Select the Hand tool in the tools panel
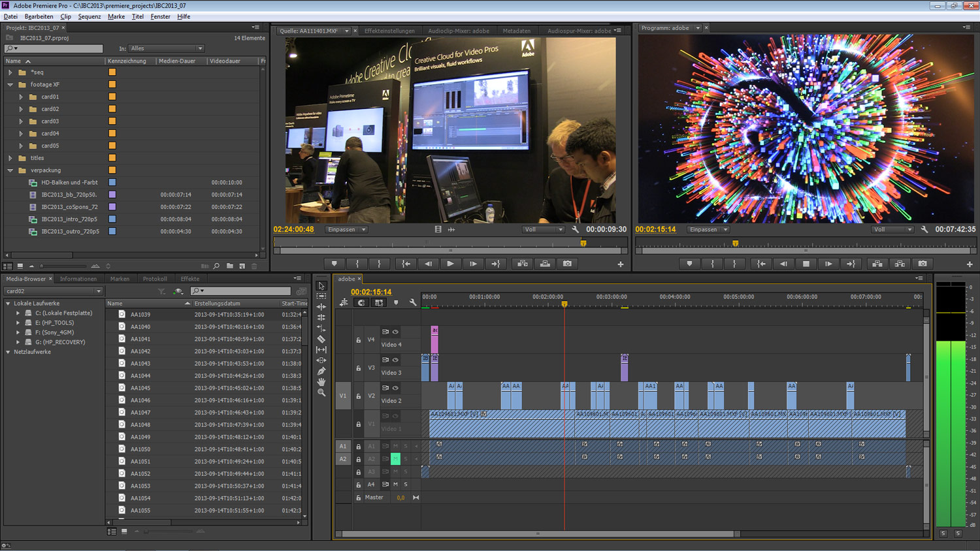The width and height of the screenshot is (980, 551). pyautogui.click(x=321, y=382)
